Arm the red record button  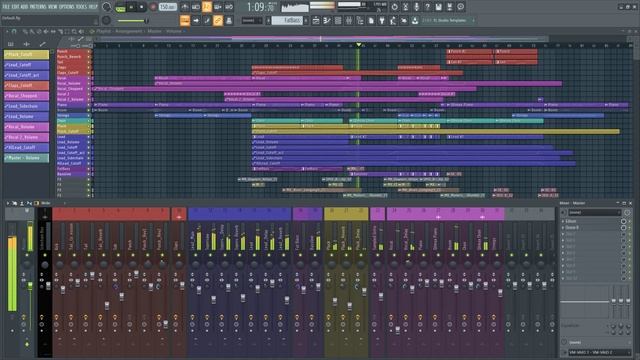pyautogui.click(x=153, y=7)
